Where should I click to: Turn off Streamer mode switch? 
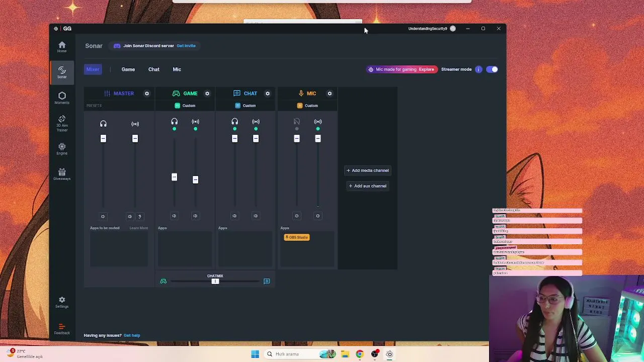(x=492, y=69)
